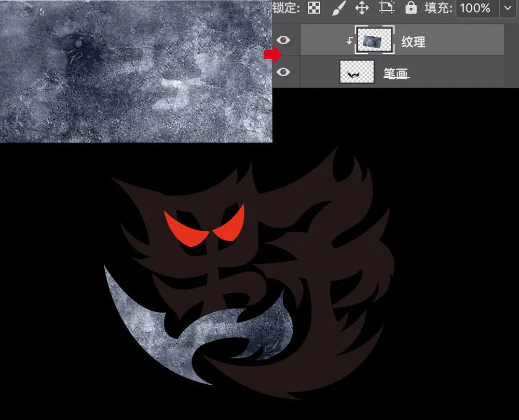Click the artboard auto-nesting lock icon

pyautogui.click(x=386, y=8)
